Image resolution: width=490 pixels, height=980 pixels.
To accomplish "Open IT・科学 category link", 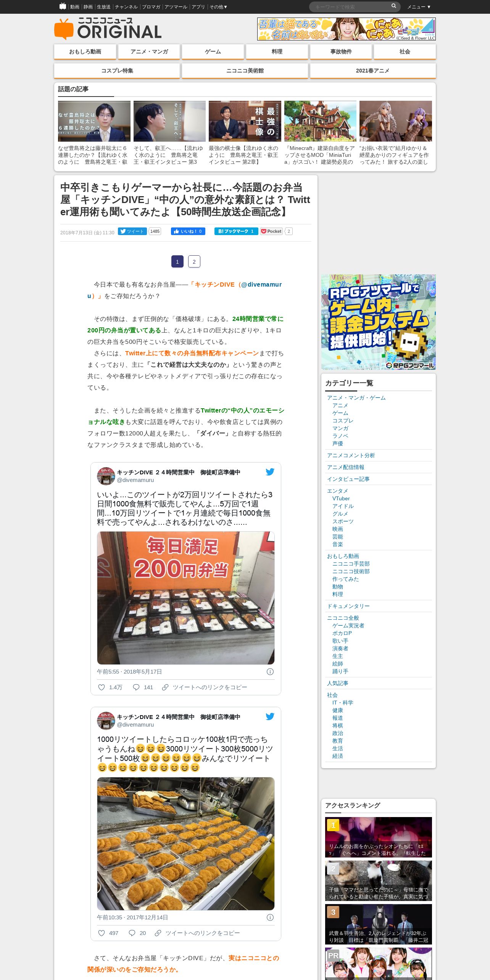I will click(343, 703).
